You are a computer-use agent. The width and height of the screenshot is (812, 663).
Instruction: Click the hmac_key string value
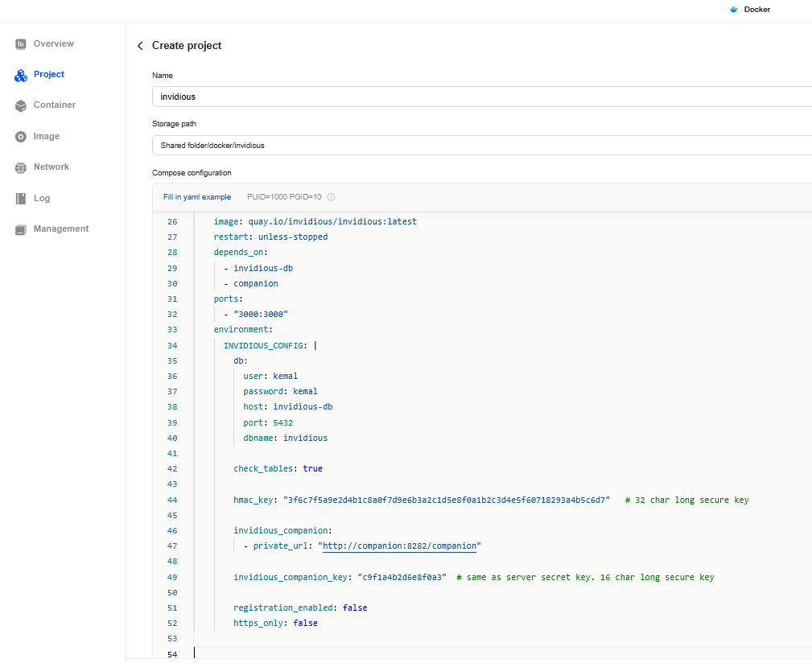pos(446,500)
